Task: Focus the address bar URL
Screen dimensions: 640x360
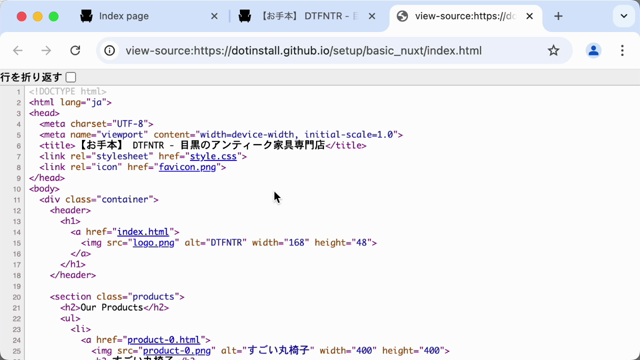Action: pos(304,51)
